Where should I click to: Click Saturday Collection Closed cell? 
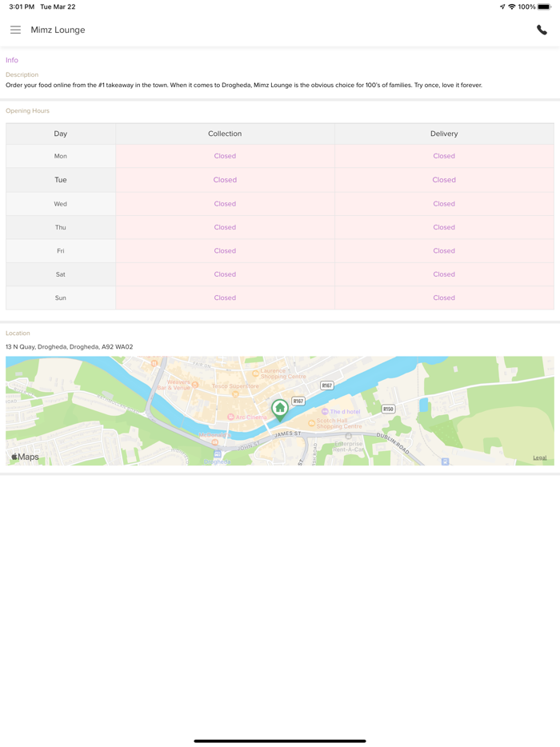click(225, 274)
